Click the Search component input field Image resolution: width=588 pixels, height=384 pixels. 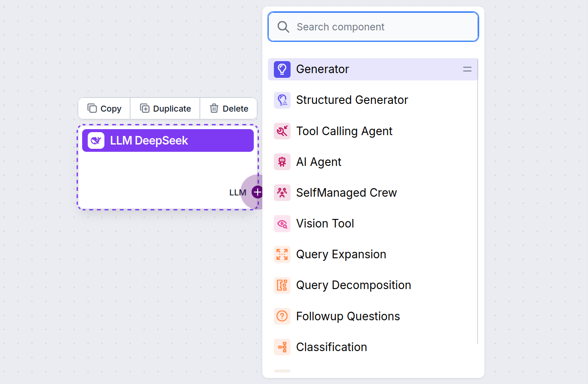[372, 27]
